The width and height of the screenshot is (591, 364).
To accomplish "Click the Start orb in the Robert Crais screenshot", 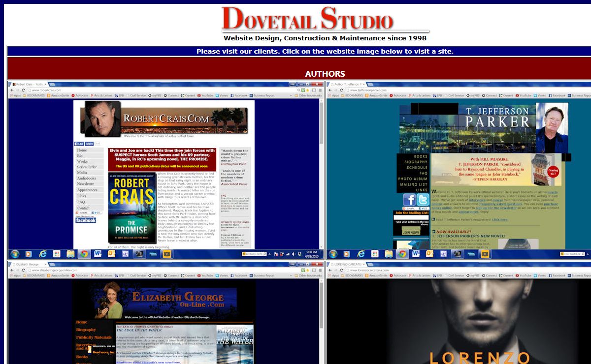I will (15, 254).
